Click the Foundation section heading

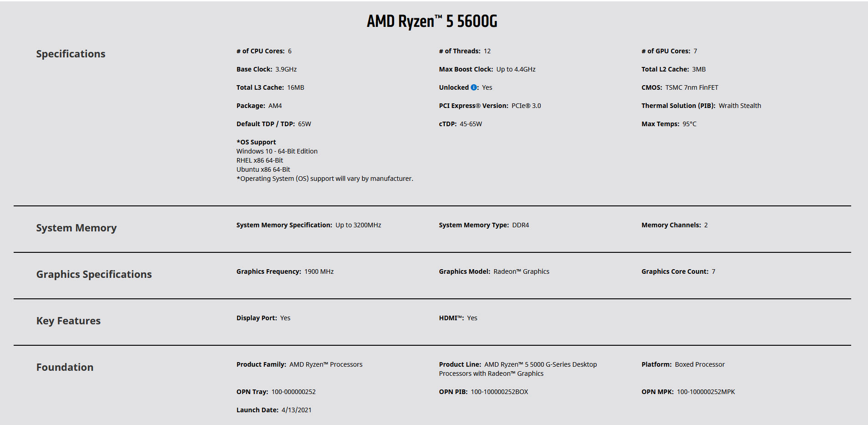click(x=65, y=367)
